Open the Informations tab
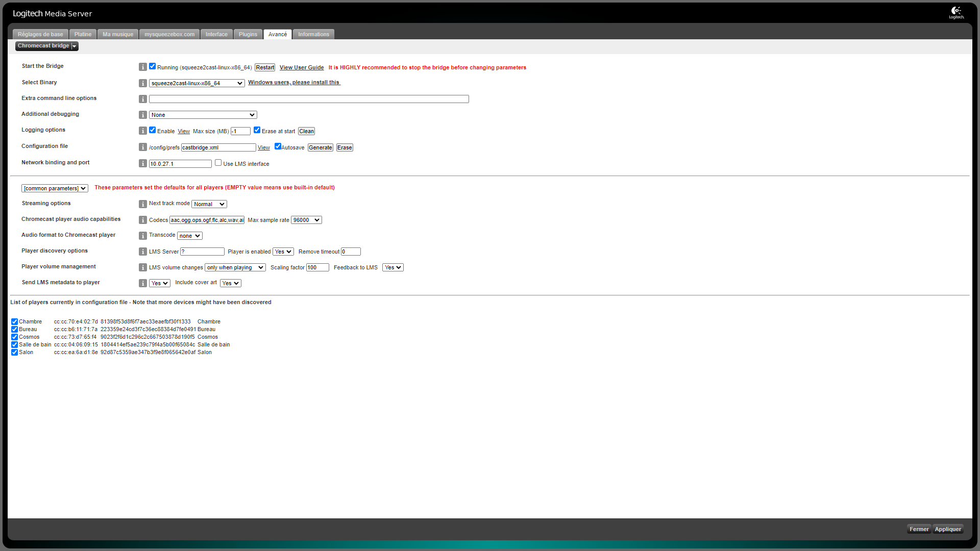 pos(313,34)
